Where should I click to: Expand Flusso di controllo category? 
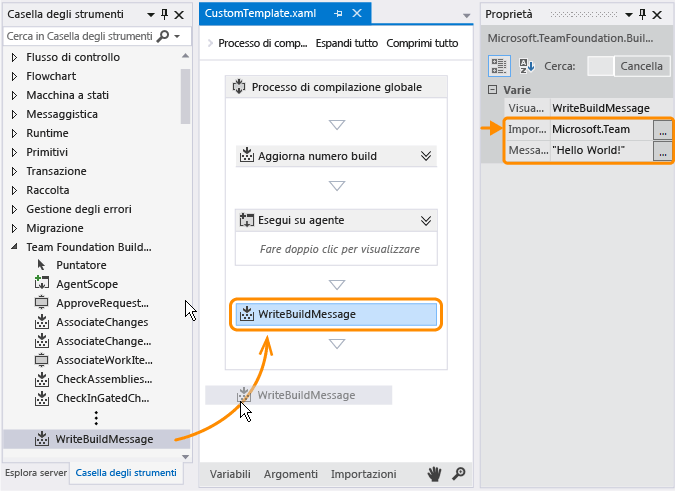(14, 57)
